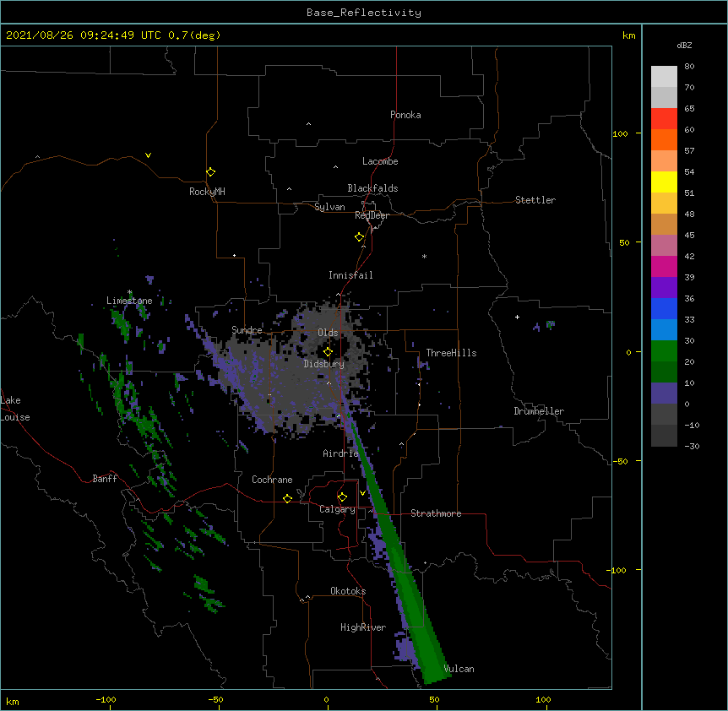Select the purple 39-36 dBZ legend swatch
The height and width of the screenshot is (711, 728).
click(664, 287)
